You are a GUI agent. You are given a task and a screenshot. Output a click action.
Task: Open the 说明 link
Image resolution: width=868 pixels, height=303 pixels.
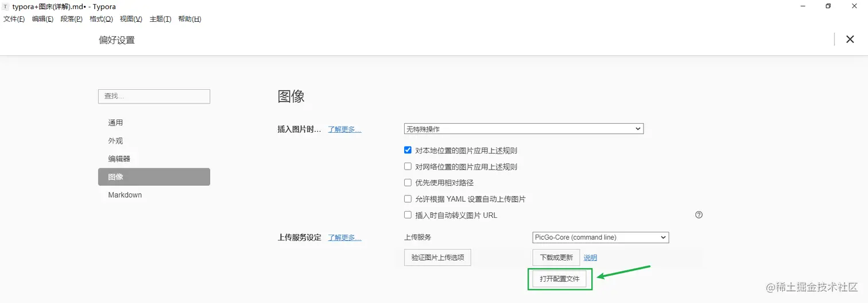click(590, 258)
